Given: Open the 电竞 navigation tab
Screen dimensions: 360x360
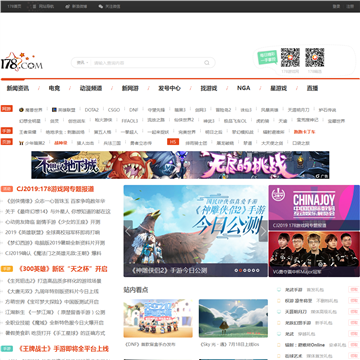Looking at the screenshot, I should coord(54,88).
